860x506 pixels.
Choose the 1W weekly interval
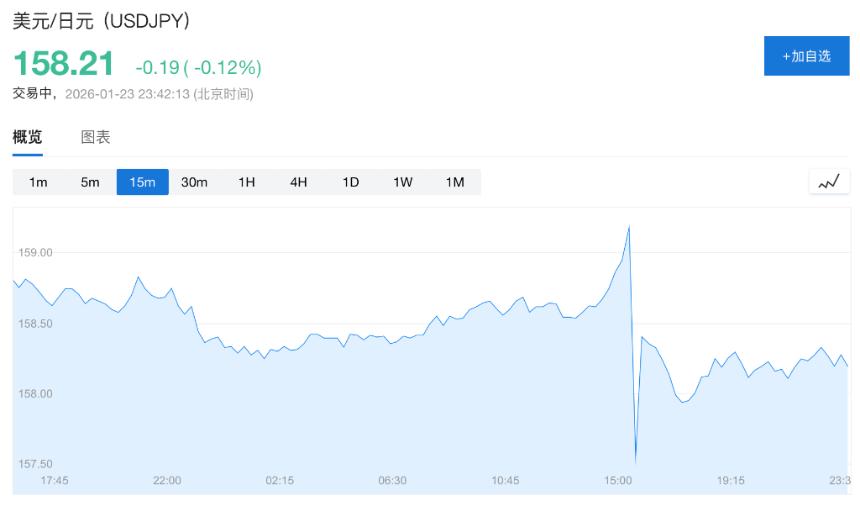[402, 182]
